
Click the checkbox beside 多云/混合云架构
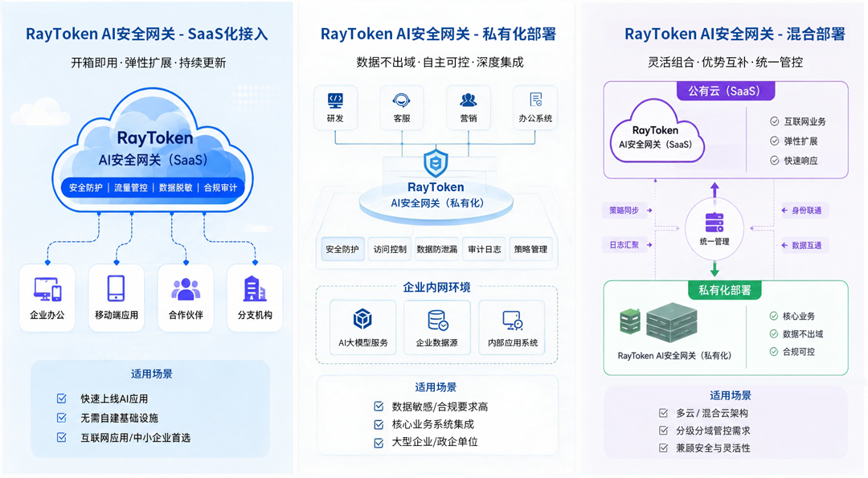pos(663,413)
